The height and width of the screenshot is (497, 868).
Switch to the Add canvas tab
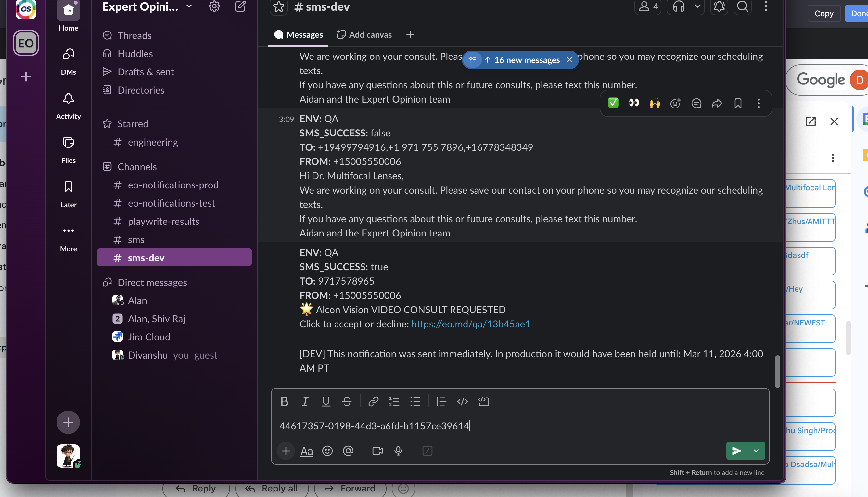tap(364, 34)
